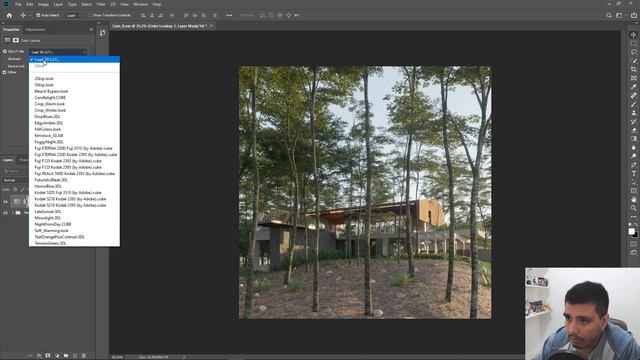The height and width of the screenshot is (360, 640).
Task: Click the search magnifier icon top right
Action: pos(609,15)
